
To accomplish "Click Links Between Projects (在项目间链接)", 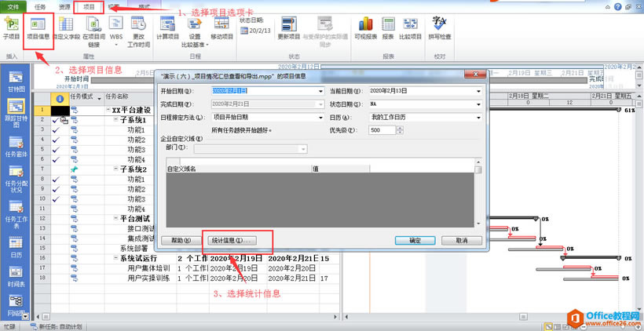I will (x=94, y=32).
